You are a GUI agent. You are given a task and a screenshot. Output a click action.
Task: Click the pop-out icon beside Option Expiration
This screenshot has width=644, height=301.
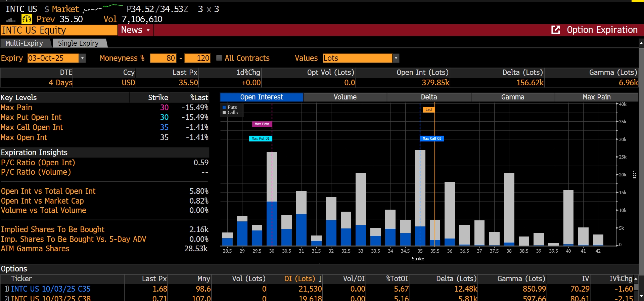click(556, 30)
